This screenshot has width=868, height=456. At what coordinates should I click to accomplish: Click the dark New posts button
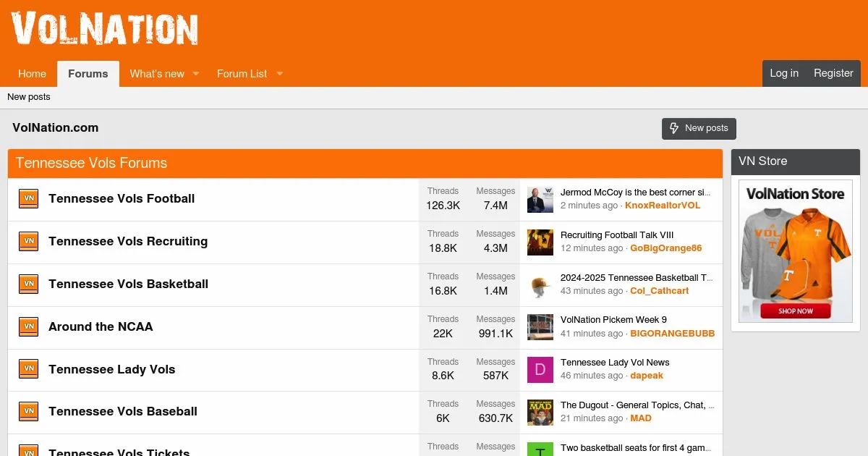click(699, 128)
